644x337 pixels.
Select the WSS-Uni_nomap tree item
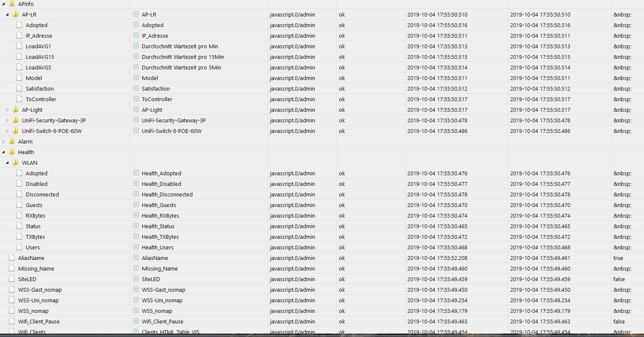click(x=39, y=300)
